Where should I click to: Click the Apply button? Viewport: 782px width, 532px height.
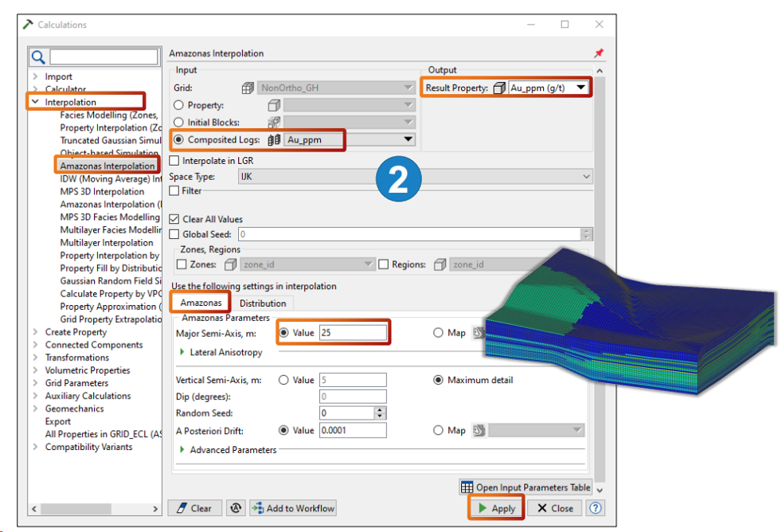tap(496, 508)
